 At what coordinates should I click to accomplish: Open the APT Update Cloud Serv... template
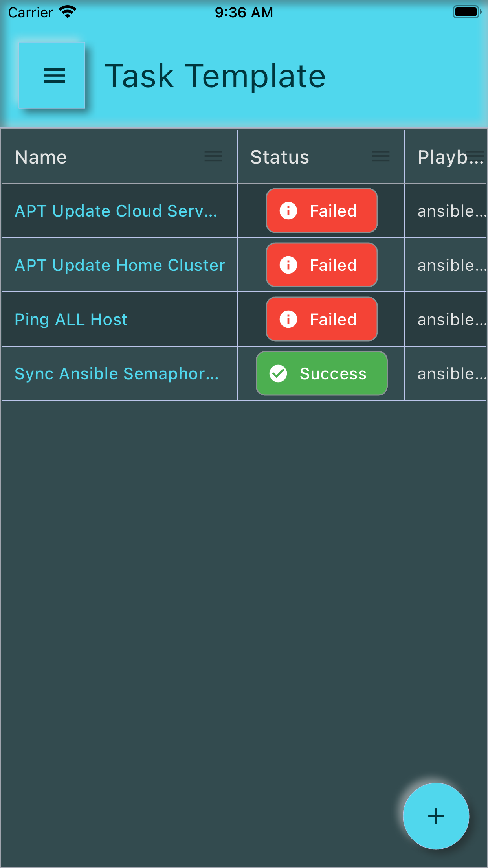point(116,211)
